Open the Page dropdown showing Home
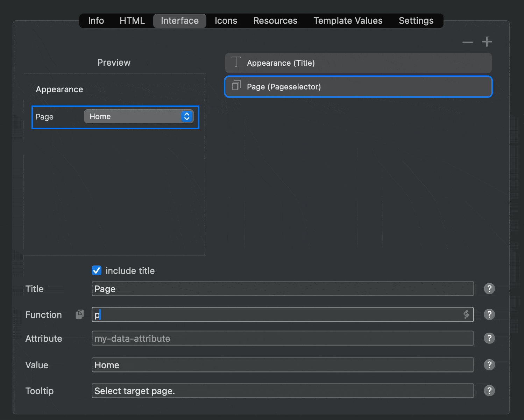This screenshot has width=524, height=420. click(x=139, y=117)
